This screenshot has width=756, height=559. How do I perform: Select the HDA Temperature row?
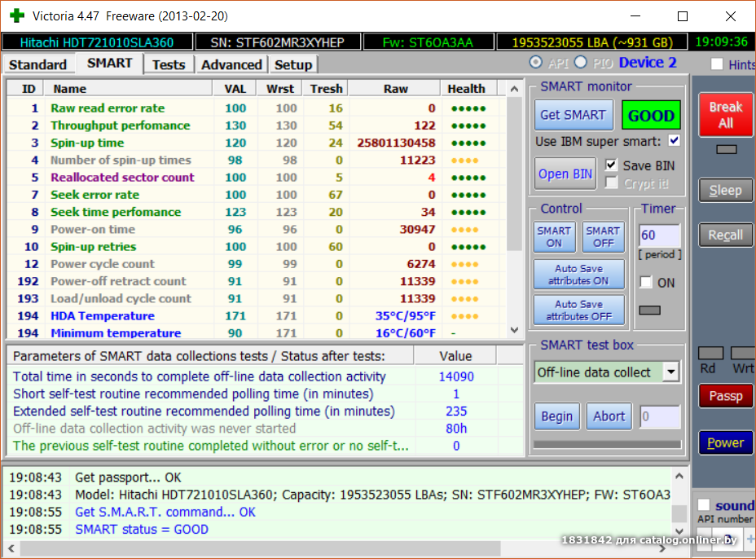coord(256,316)
